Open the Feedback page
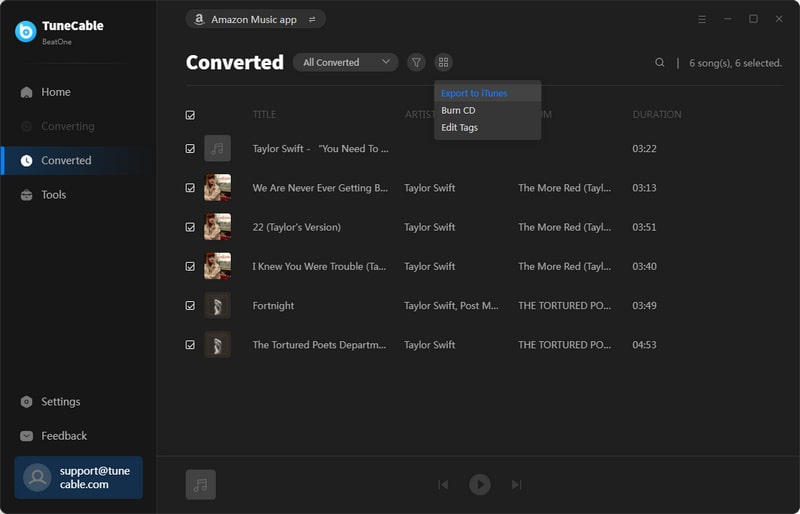Screen dimensions: 800x514 coord(78,436)
